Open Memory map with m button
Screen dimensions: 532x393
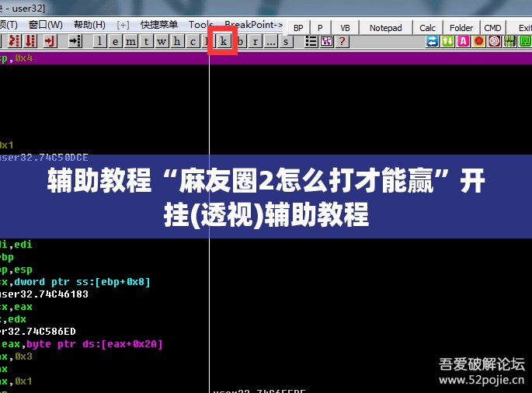[130, 41]
